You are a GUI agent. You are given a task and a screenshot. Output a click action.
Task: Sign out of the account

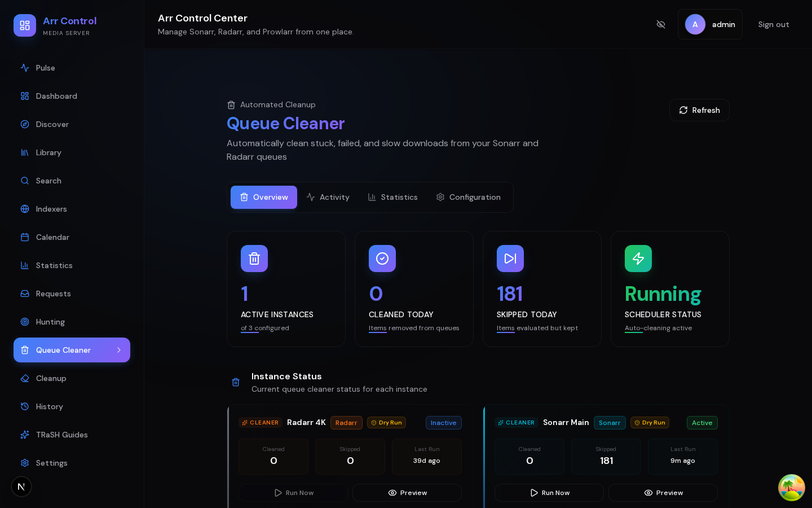click(774, 24)
